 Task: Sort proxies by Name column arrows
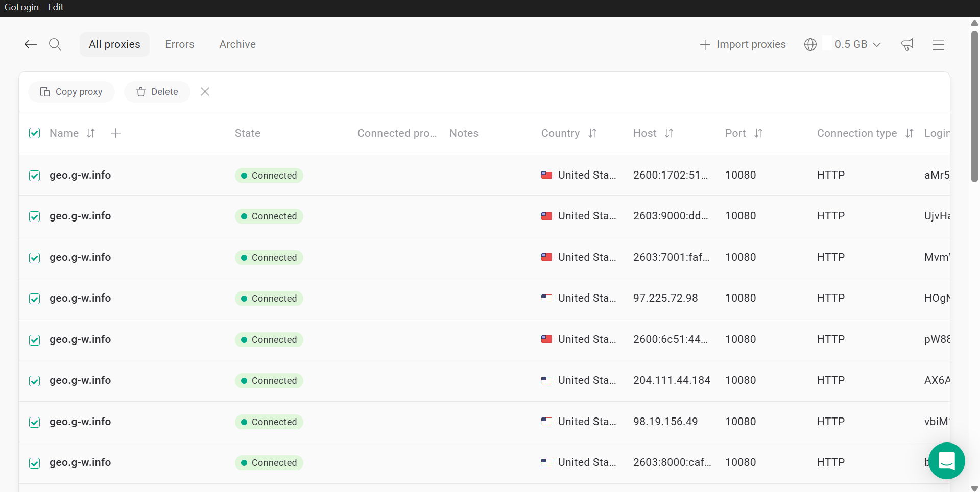[91, 133]
